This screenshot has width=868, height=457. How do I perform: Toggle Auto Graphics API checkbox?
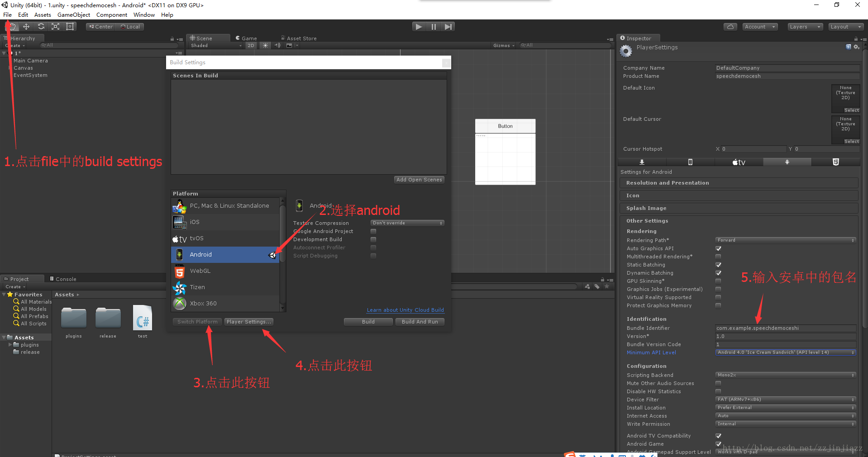coord(718,248)
